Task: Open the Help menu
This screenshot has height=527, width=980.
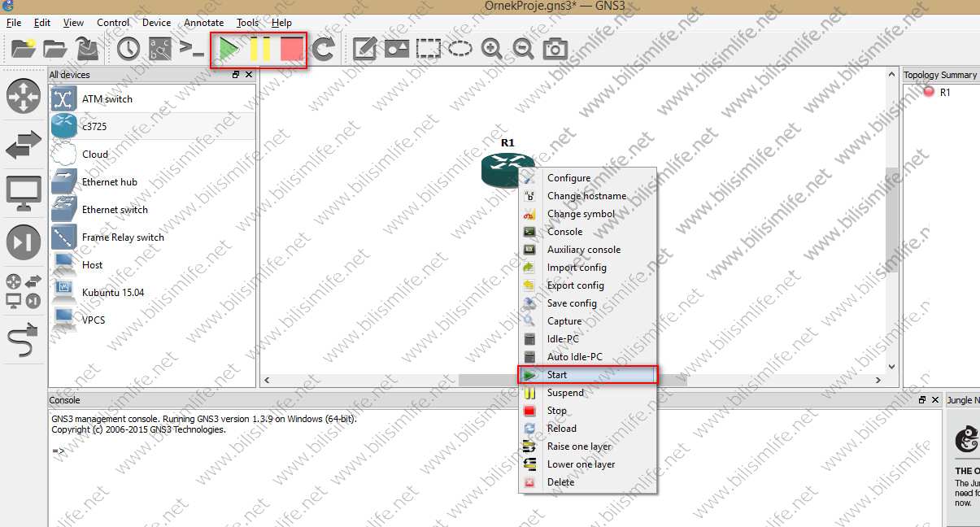Action: [281, 23]
